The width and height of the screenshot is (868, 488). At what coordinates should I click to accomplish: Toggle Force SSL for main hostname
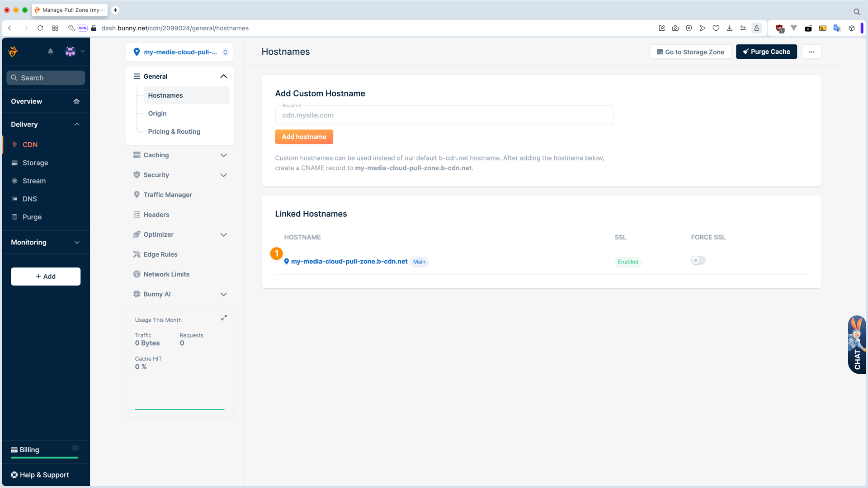(698, 260)
